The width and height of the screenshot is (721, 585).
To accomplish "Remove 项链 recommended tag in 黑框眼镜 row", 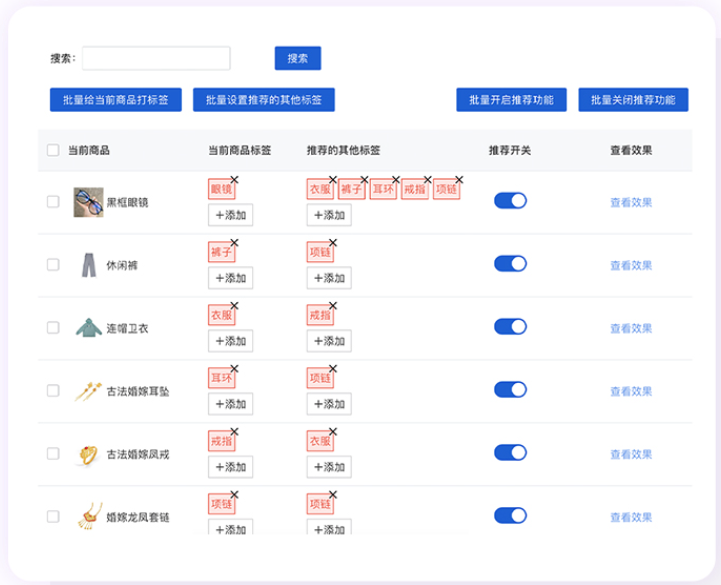I will (x=459, y=180).
